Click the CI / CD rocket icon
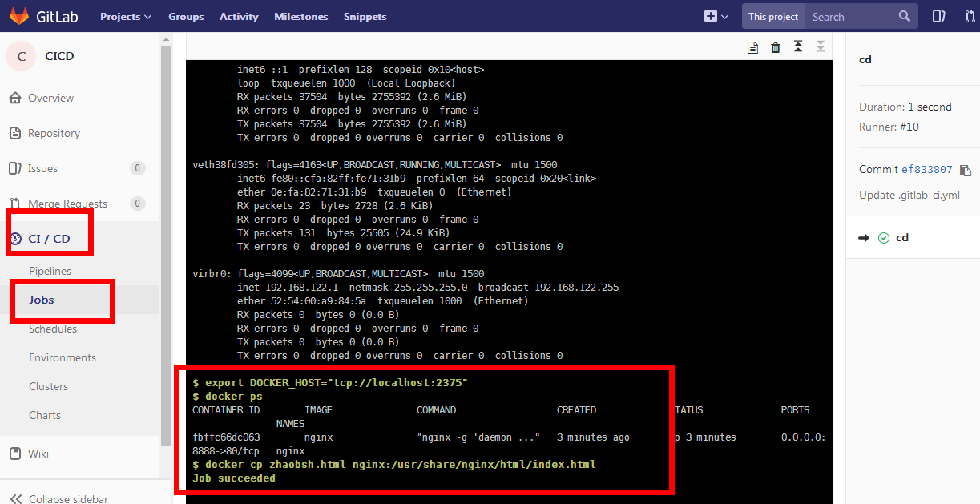 click(x=15, y=239)
